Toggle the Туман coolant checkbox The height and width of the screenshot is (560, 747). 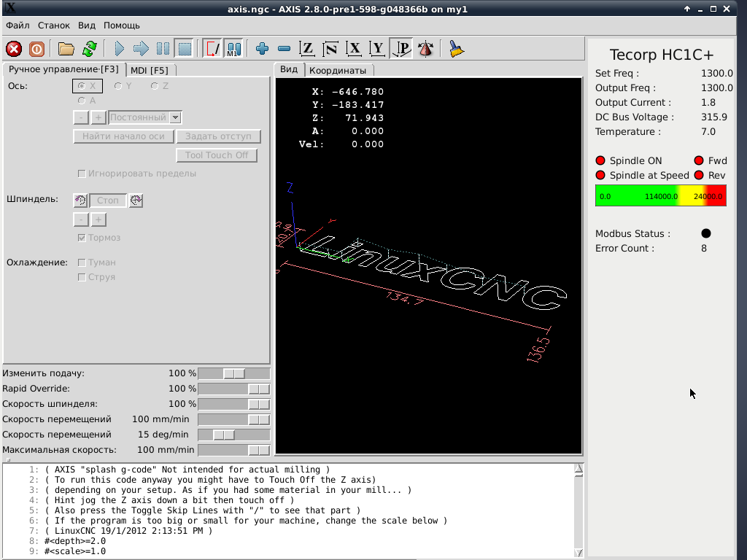pos(82,262)
